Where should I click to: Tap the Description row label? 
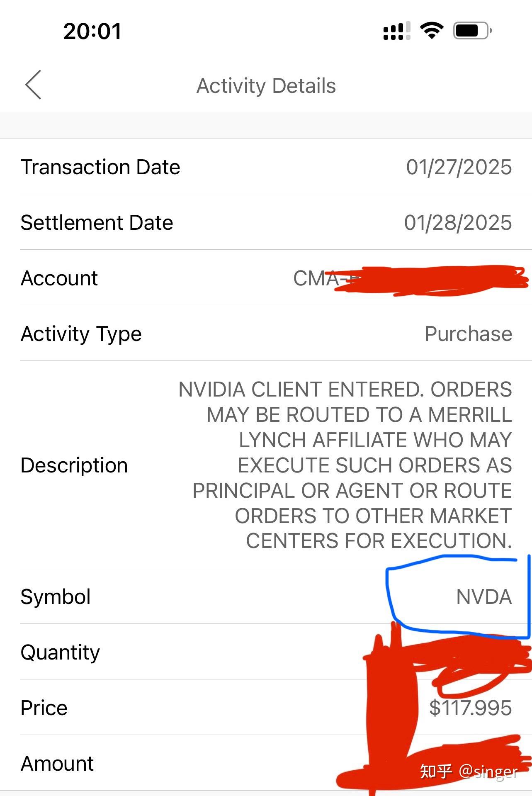click(x=74, y=465)
